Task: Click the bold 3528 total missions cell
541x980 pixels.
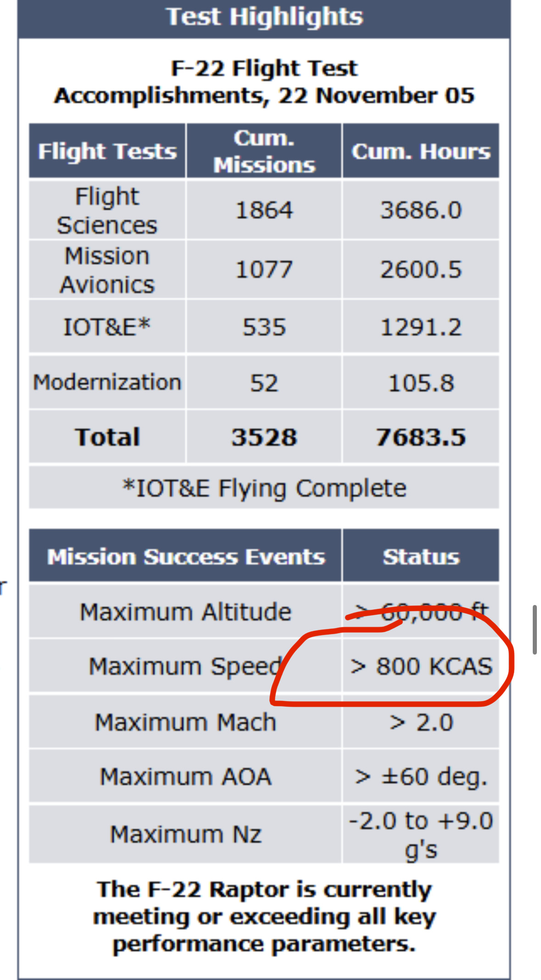Action: (264, 437)
